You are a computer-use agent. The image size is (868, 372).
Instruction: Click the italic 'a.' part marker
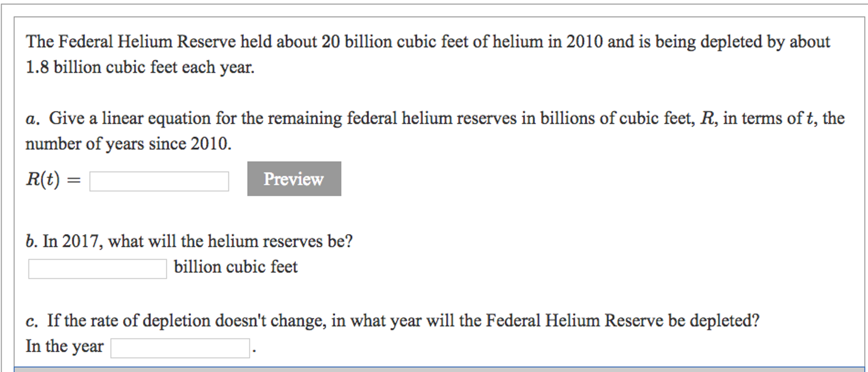click(x=33, y=119)
